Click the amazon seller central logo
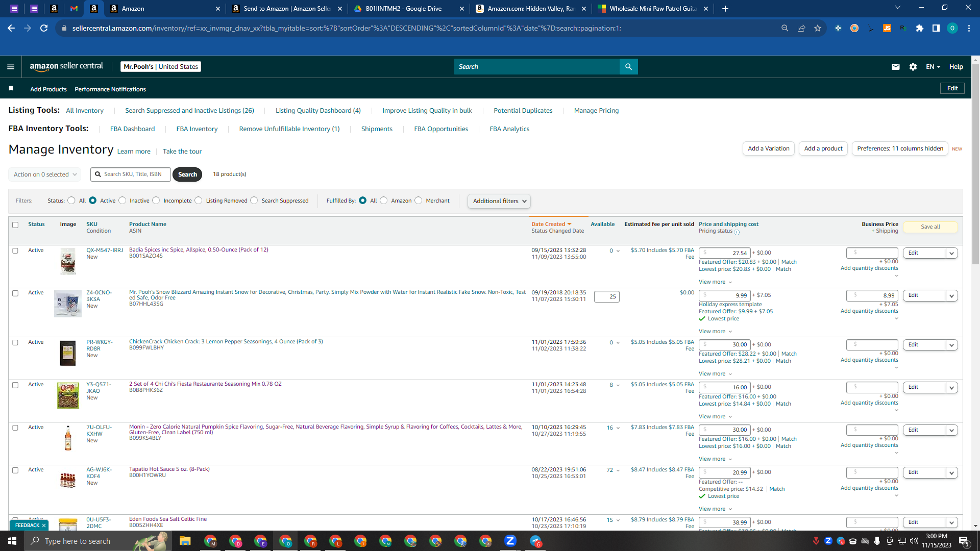The image size is (980, 551). tap(66, 66)
